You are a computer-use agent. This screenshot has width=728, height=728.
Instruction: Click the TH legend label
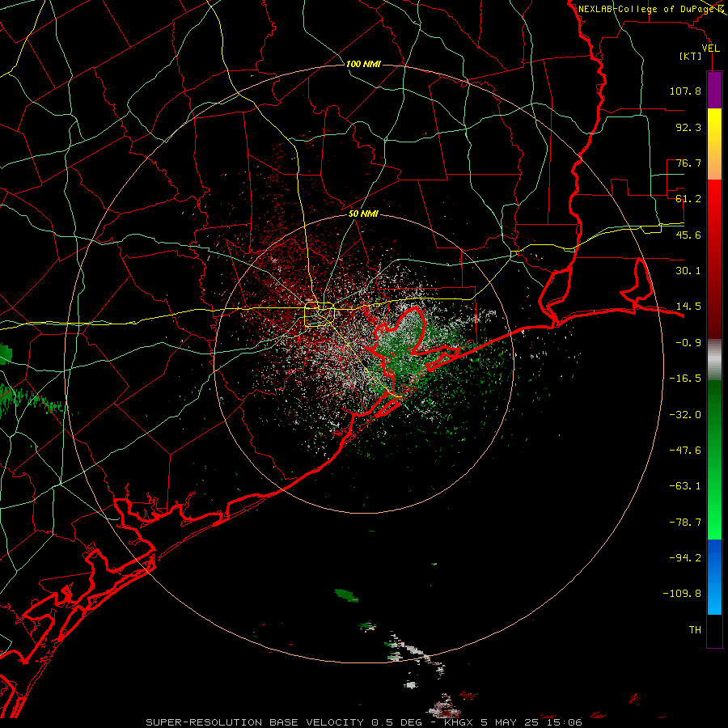[x=695, y=630]
